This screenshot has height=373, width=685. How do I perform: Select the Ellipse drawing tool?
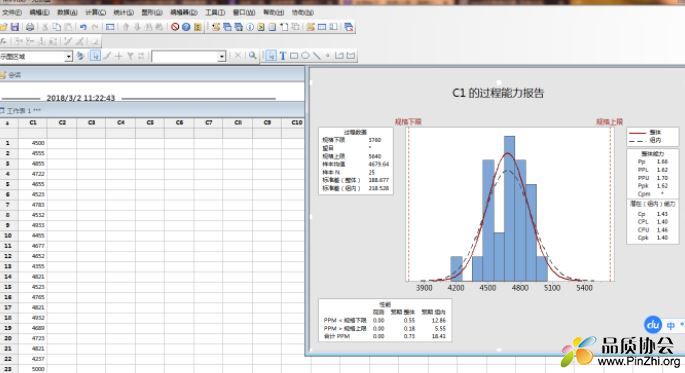(305, 56)
